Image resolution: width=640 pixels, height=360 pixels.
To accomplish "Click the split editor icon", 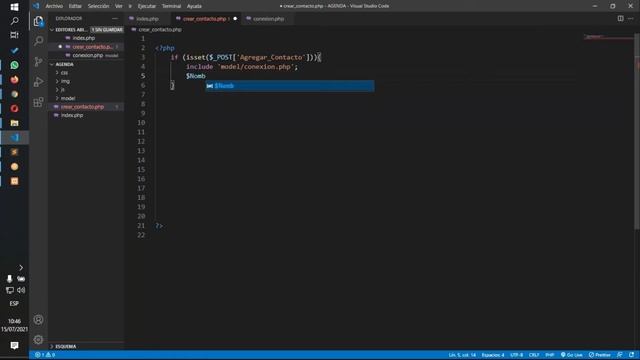I will tap(620, 18).
